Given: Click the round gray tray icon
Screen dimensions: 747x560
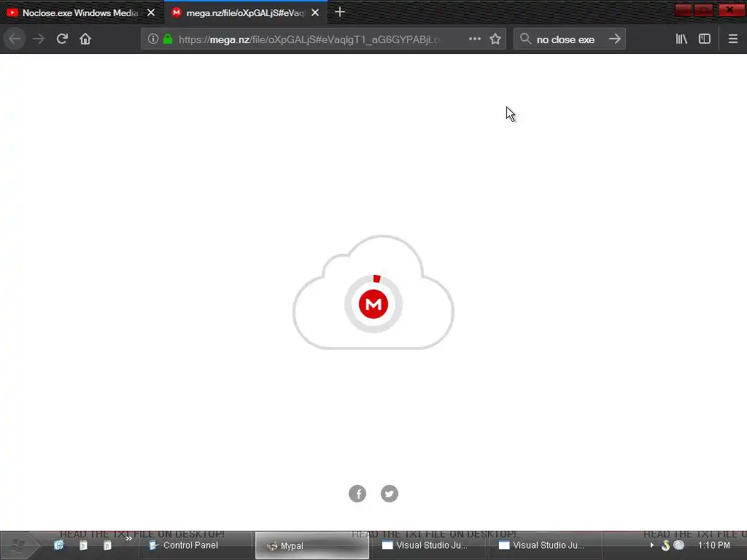Looking at the screenshot, I should (679, 545).
